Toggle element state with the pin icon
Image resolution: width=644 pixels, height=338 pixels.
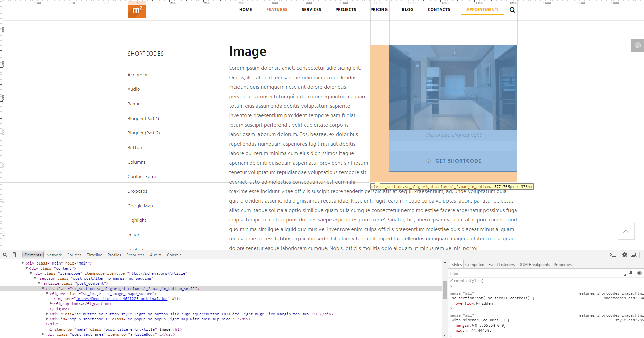click(631, 273)
